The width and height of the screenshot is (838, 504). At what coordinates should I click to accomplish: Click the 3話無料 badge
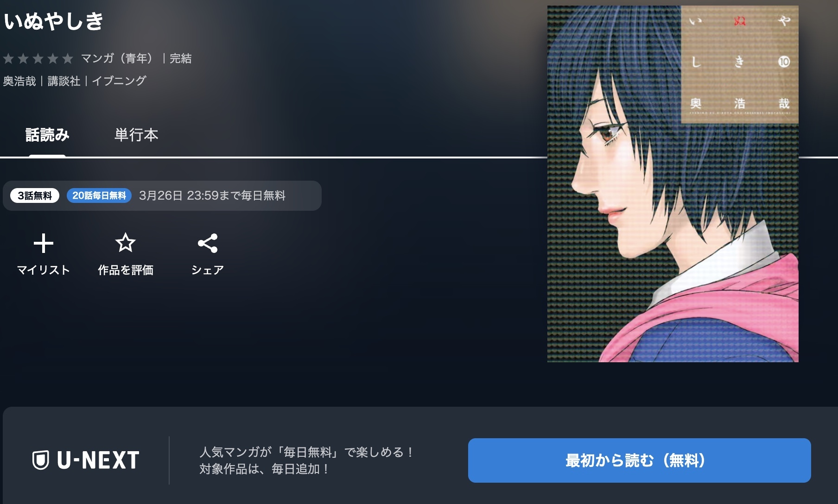click(35, 195)
